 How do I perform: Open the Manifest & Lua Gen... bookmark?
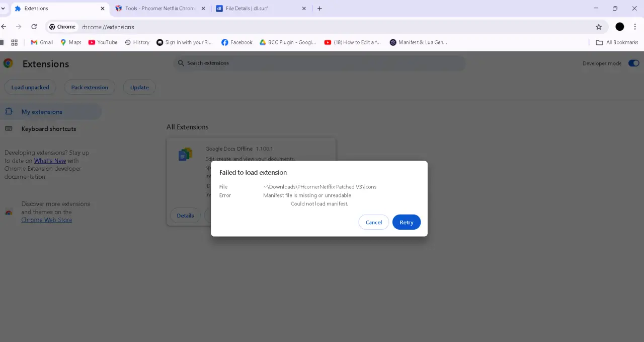418,42
